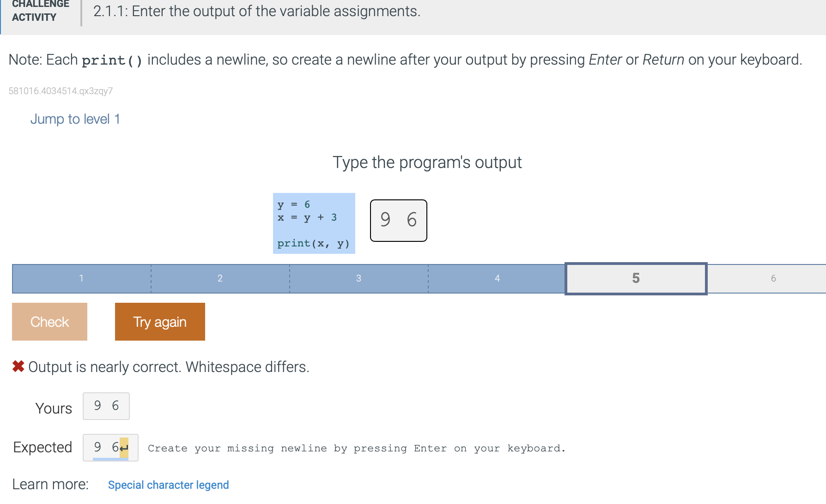Viewport: 826px width, 504px height.
Task: Click the newline return character in Expected output
Action: [123, 447]
